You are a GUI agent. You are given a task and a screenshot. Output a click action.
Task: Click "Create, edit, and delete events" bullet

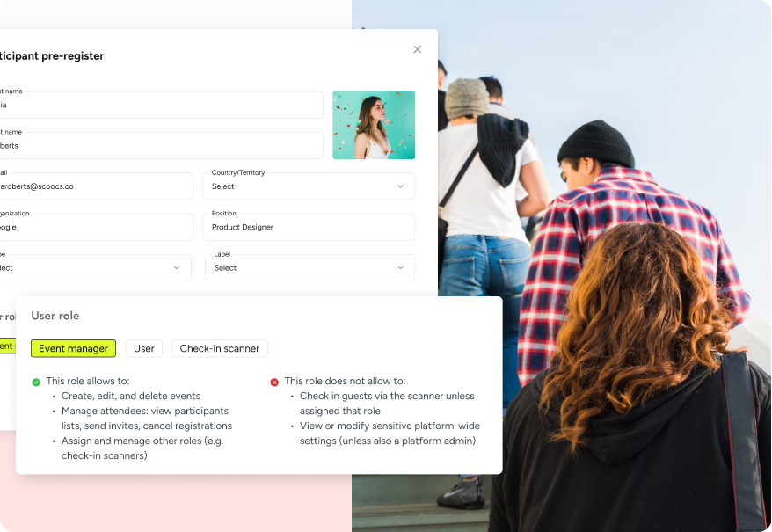(131, 396)
